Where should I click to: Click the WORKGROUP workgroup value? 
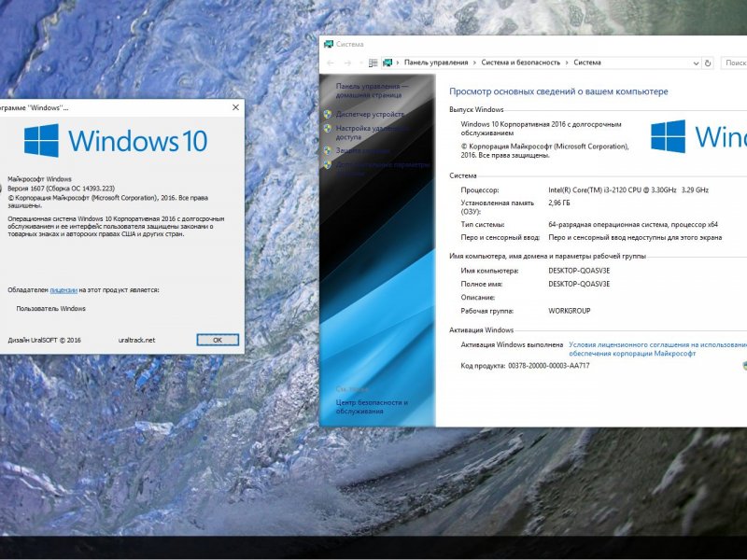pyautogui.click(x=570, y=311)
